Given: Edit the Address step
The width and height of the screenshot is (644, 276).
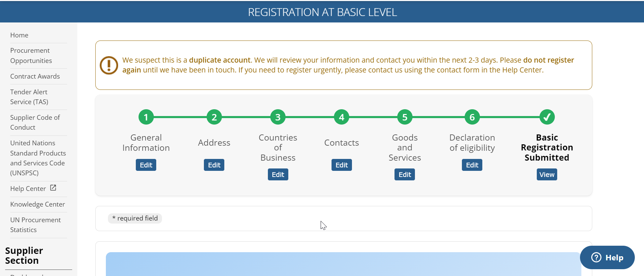Looking at the screenshot, I should click(x=214, y=165).
